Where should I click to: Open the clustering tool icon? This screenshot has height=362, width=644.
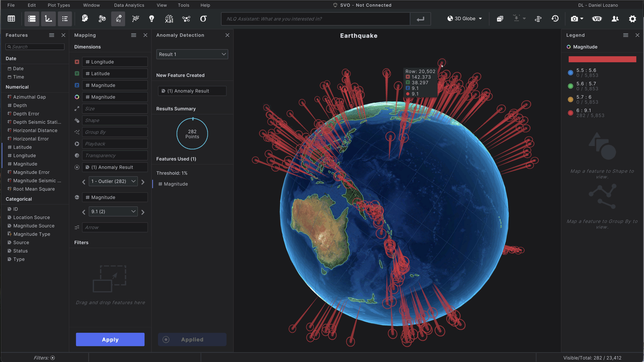(x=102, y=19)
